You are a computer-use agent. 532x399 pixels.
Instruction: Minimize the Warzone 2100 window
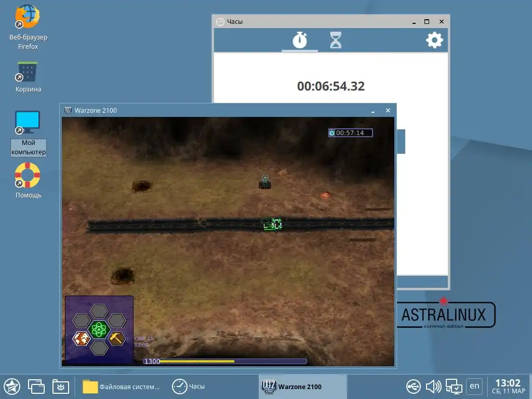point(373,111)
